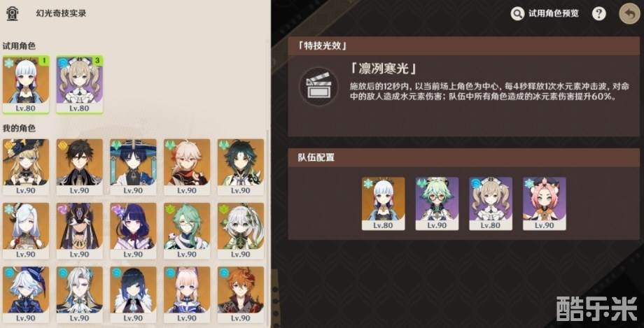Viewport: 644px width, 328px height.
Task: Click Diona in the team configuration
Action: 545,204
